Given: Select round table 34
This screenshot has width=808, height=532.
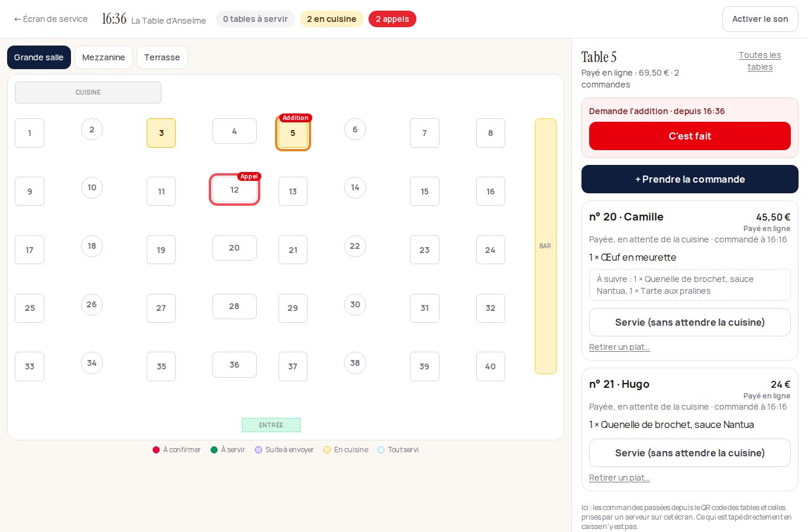Looking at the screenshot, I should (92, 363).
